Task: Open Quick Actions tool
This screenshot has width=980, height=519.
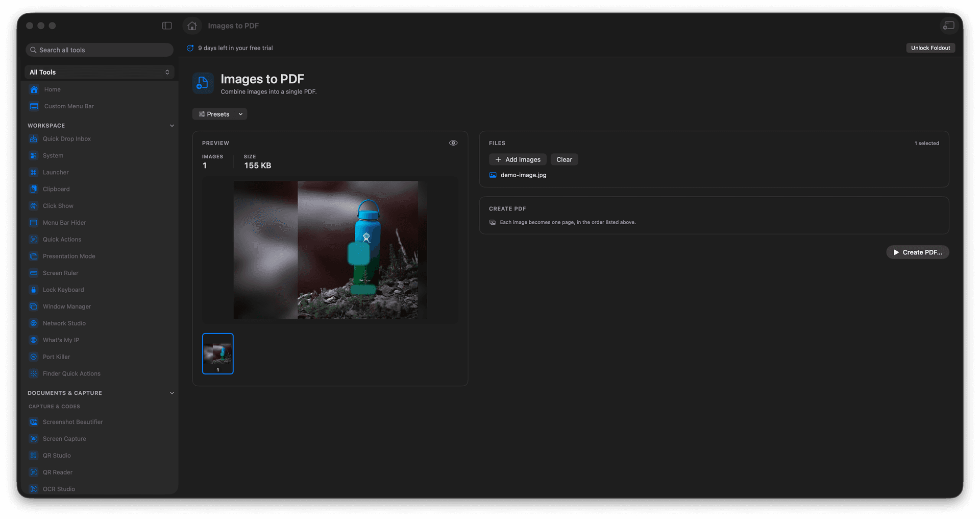Action: [x=100, y=240]
